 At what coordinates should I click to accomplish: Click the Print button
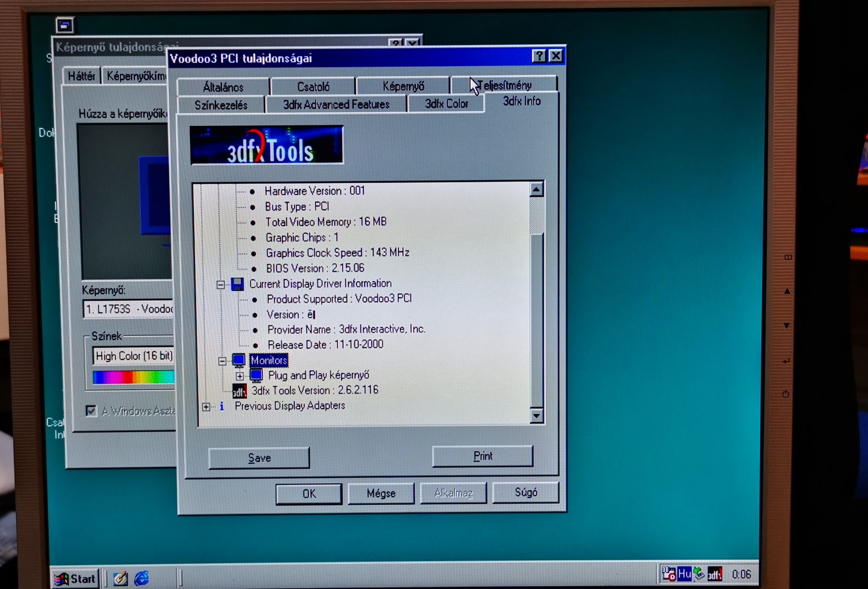click(482, 456)
